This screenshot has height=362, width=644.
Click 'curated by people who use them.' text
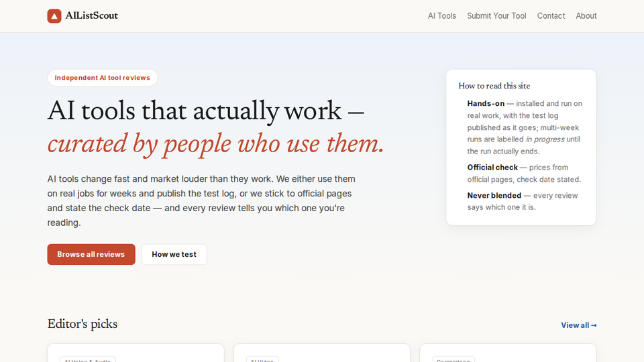tap(215, 143)
